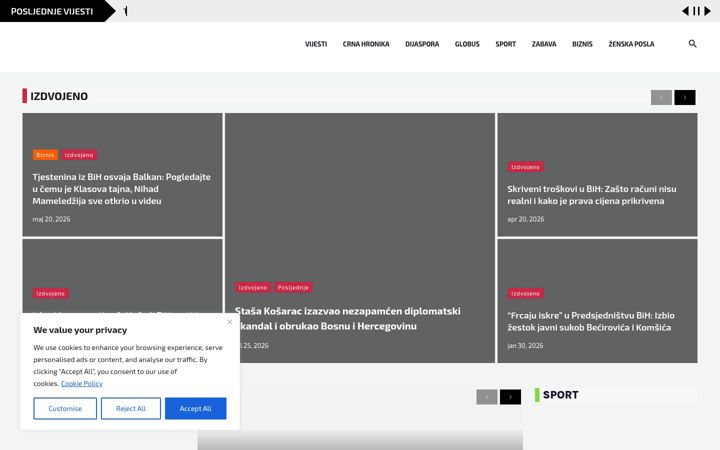This screenshot has width=720, height=450.
Task: Pause the news ticker
Action: click(697, 11)
